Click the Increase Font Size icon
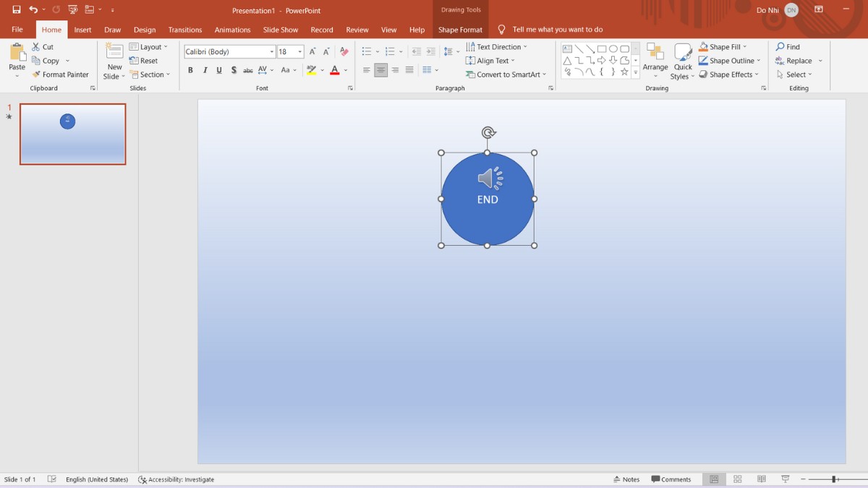Image resolution: width=868 pixels, height=488 pixels. pos(312,51)
